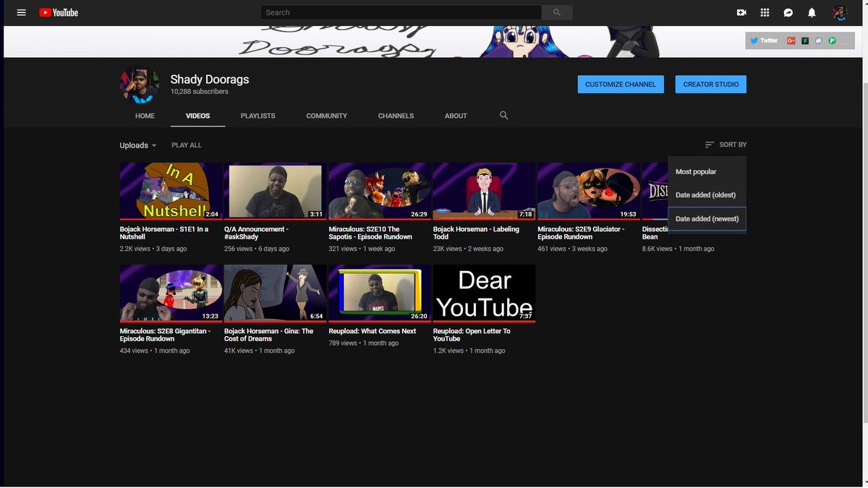The height and width of the screenshot is (488, 868).
Task: Open Reupload: What Comes Next thumbnail
Action: (380, 293)
